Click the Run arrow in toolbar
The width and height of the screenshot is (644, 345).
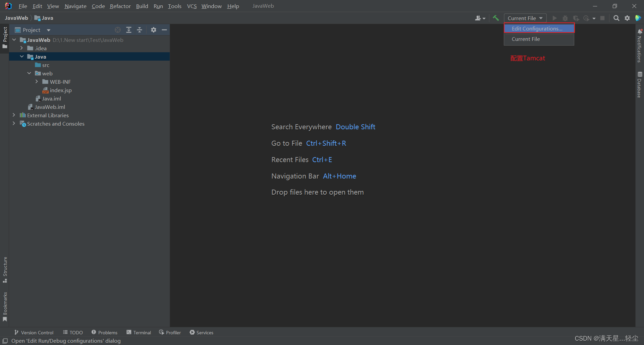coord(554,18)
